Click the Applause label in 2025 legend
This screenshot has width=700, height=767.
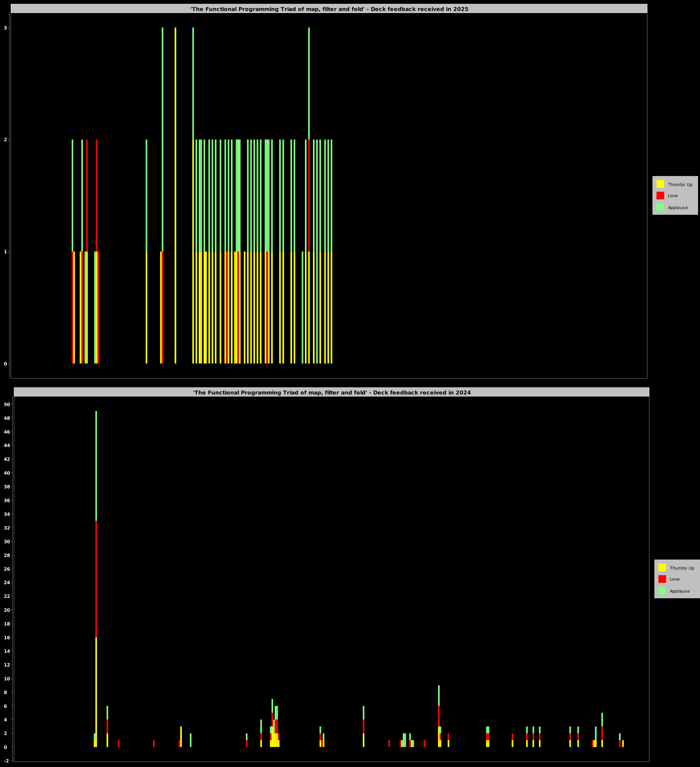pos(678,207)
